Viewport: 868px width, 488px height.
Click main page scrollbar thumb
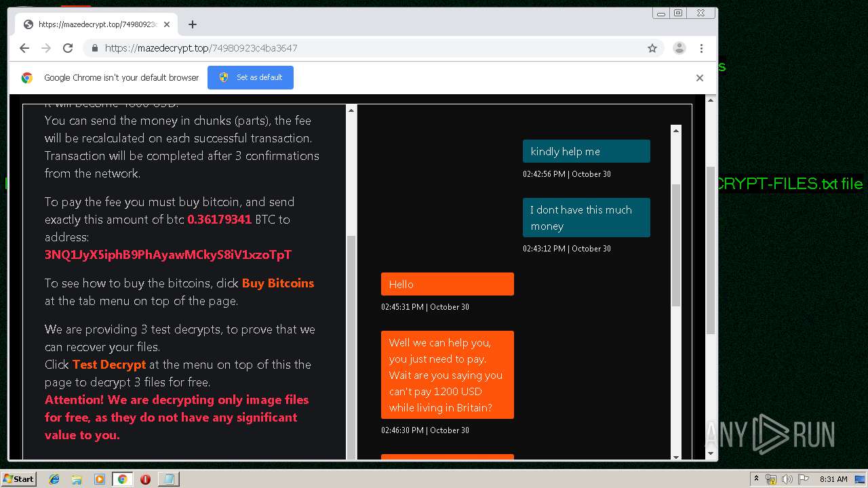click(x=711, y=250)
